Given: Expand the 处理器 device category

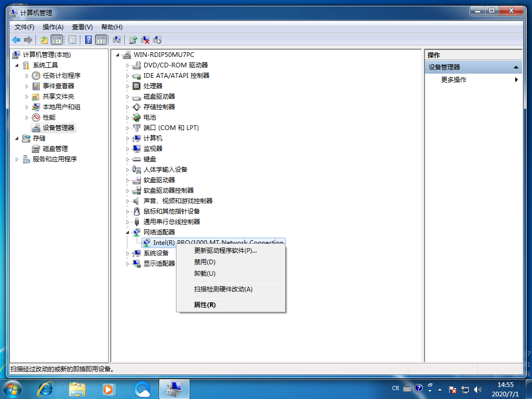Looking at the screenshot, I should (127, 86).
